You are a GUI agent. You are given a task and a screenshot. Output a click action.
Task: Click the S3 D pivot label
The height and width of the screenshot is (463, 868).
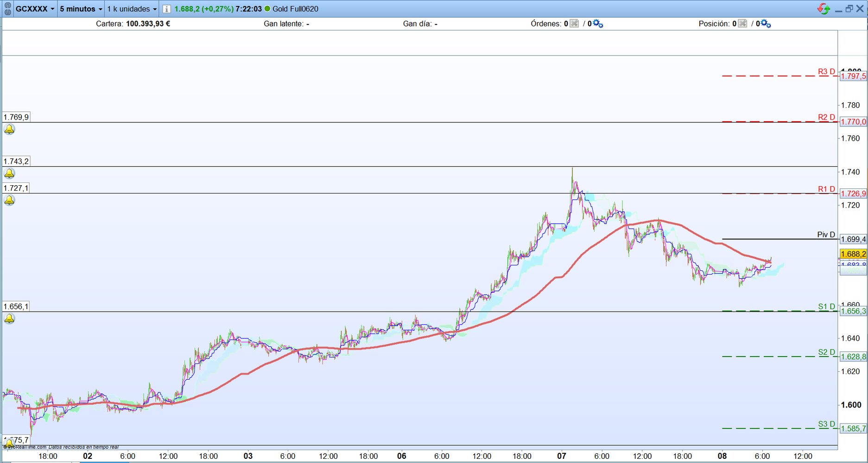tap(826, 424)
